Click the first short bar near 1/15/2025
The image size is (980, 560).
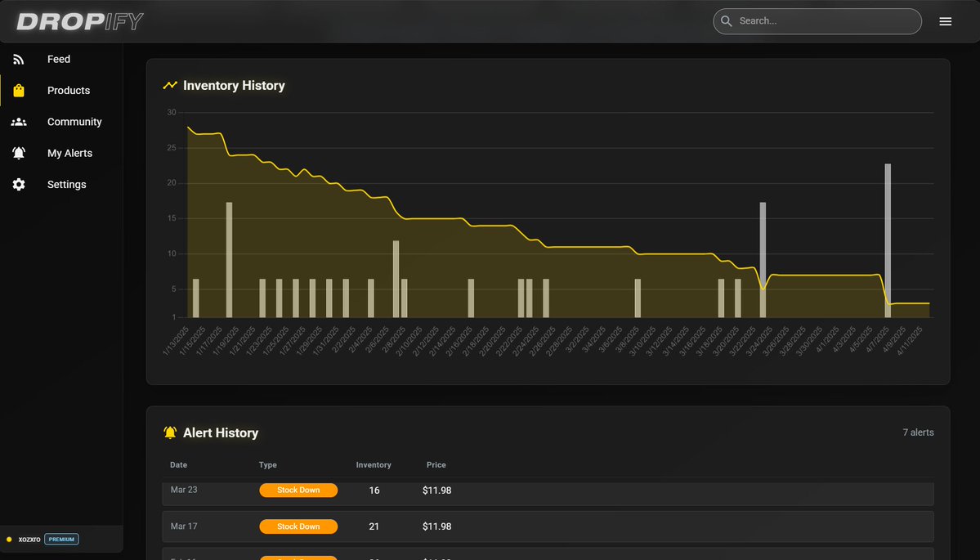[196, 298]
